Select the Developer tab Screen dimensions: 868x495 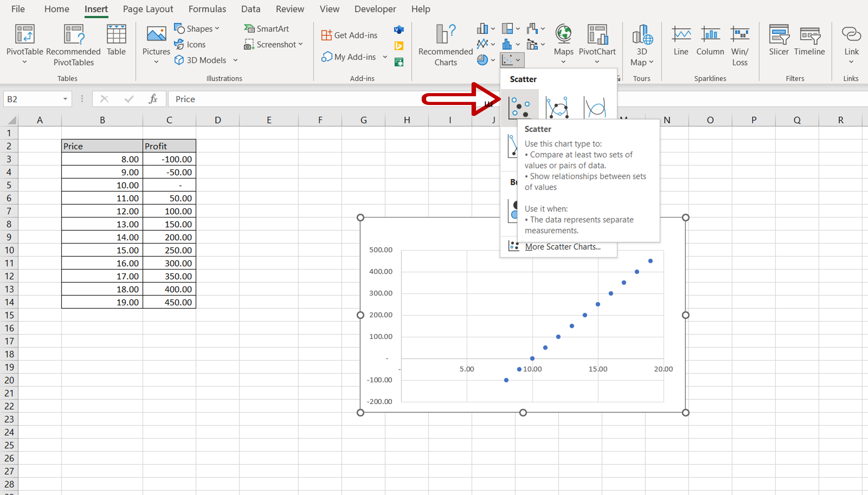click(x=374, y=9)
